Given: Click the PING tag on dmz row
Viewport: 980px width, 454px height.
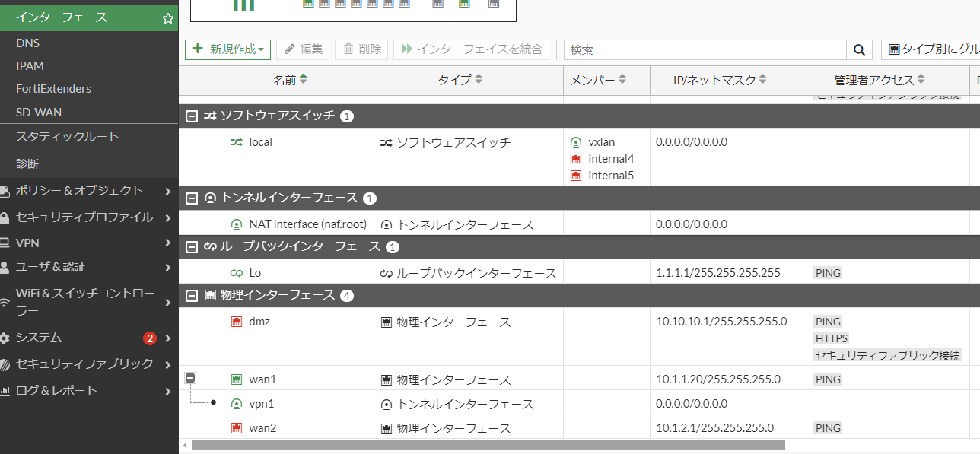Looking at the screenshot, I should point(828,322).
